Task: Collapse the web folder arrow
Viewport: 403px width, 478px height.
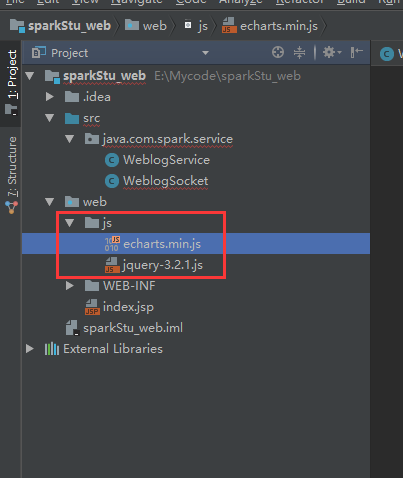Action: click(x=50, y=202)
